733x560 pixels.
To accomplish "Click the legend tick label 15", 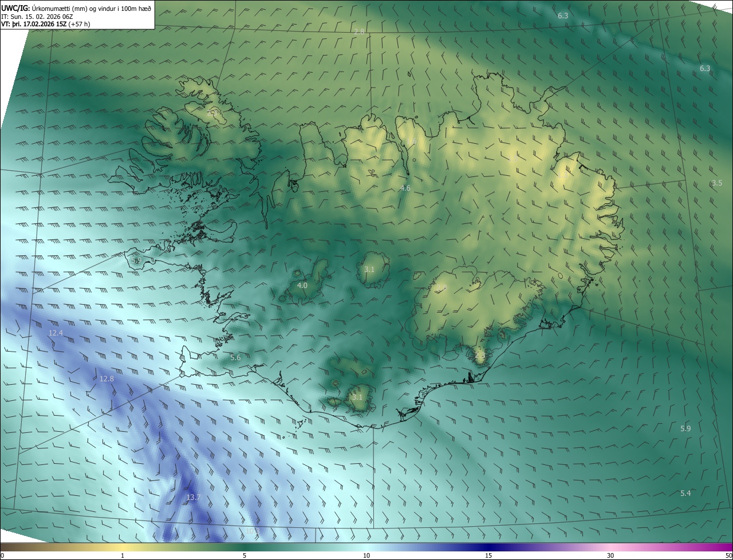I will pos(488,555).
